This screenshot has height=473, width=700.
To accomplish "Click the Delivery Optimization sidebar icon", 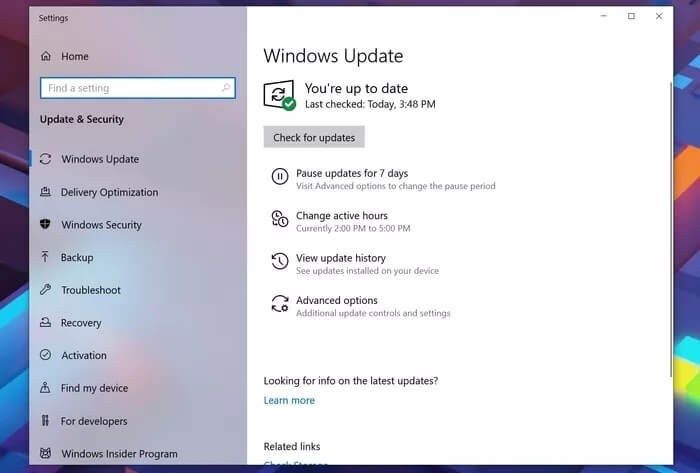I will click(46, 192).
